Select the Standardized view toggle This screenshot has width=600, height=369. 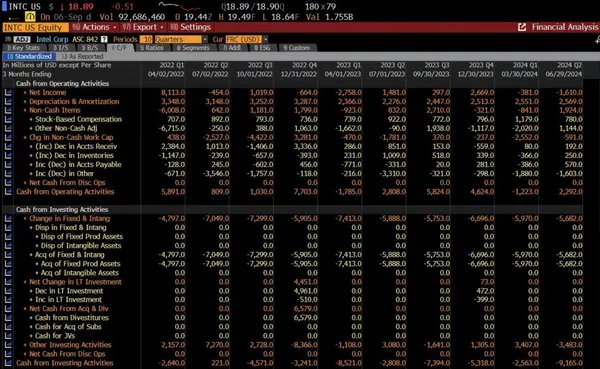coord(29,57)
